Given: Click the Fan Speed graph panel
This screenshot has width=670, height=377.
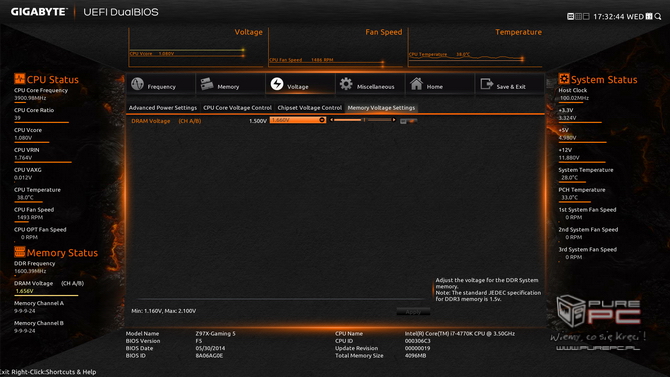Looking at the screenshot, I should click(x=336, y=47).
